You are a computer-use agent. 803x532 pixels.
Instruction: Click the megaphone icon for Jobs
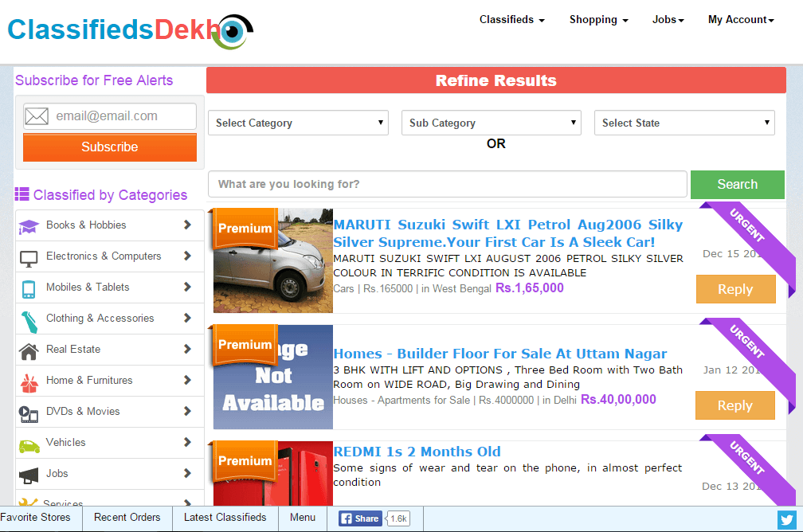[29, 476]
